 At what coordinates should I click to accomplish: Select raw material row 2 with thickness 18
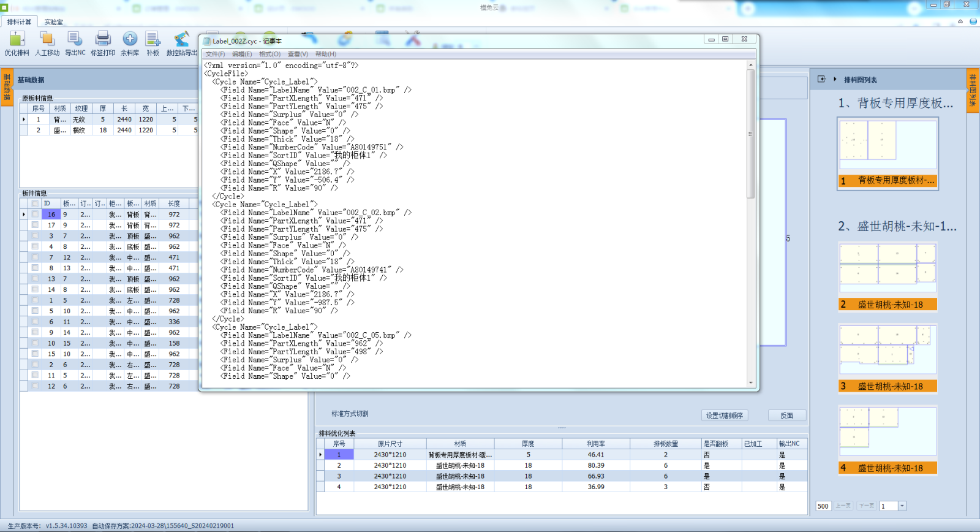[109, 130]
